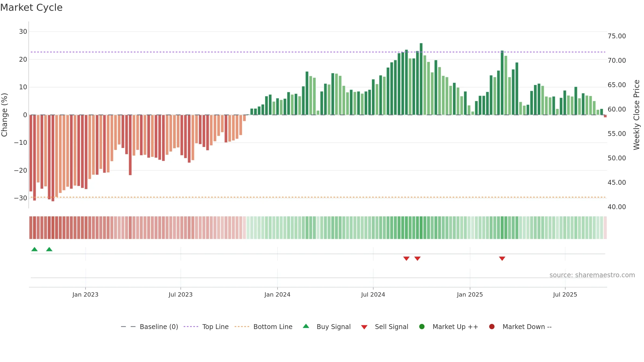Click the purple dotted Top Line legend swatch
The width and height of the screenshot is (644, 362).
tap(191, 327)
